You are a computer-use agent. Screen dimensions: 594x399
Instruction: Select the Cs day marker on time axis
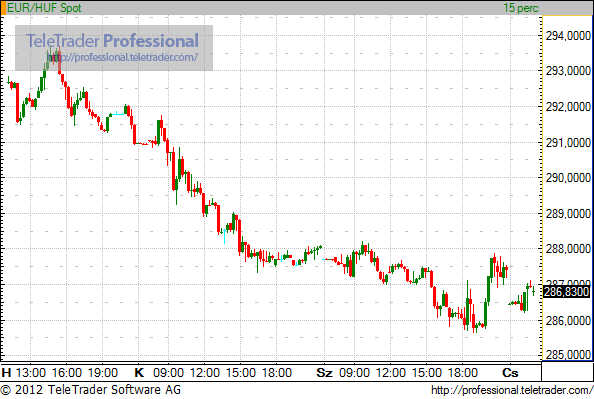[x=510, y=373]
